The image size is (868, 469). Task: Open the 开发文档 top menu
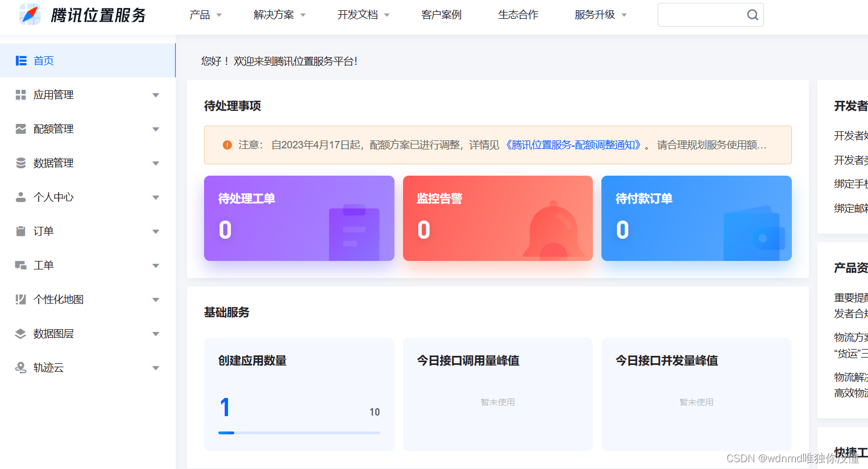pos(364,15)
